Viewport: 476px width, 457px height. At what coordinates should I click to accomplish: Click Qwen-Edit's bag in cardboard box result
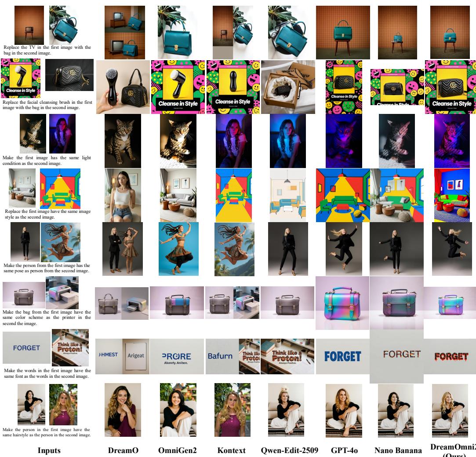pyautogui.click(x=287, y=87)
